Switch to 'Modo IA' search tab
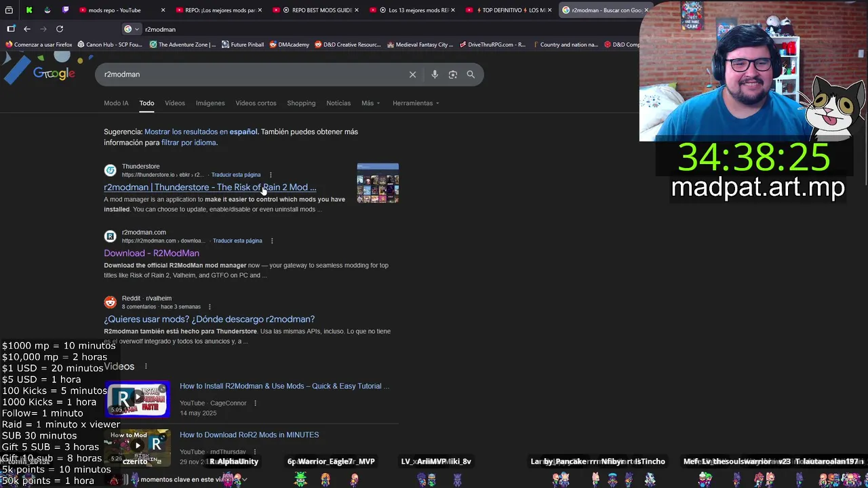868x488 pixels. [116, 103]
